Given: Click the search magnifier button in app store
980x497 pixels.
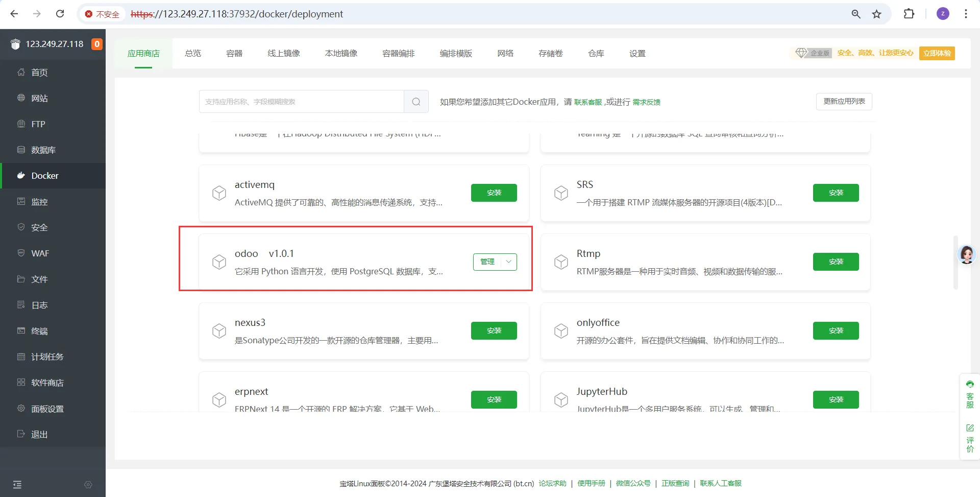Looking at the screenshot, I should coord(416,102).
